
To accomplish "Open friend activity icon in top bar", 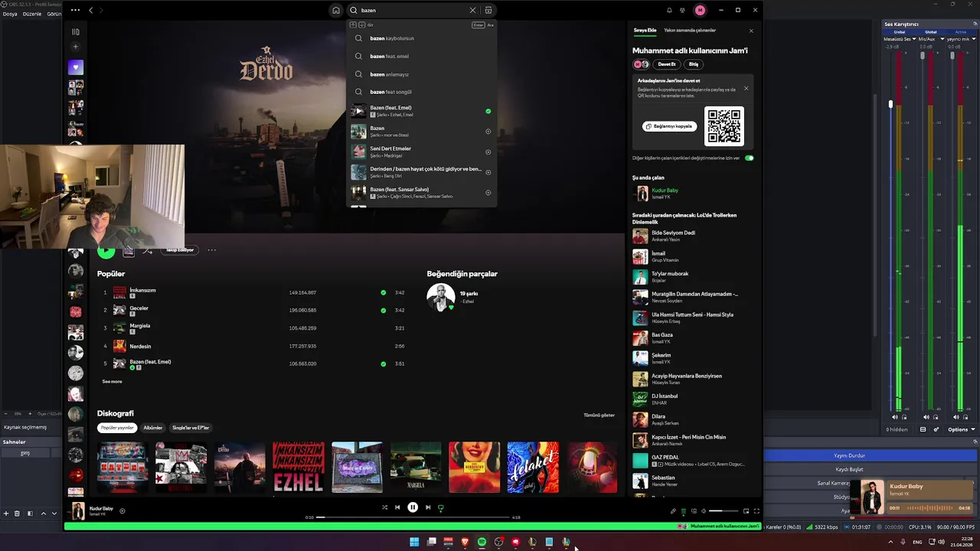I will [682, 10].
